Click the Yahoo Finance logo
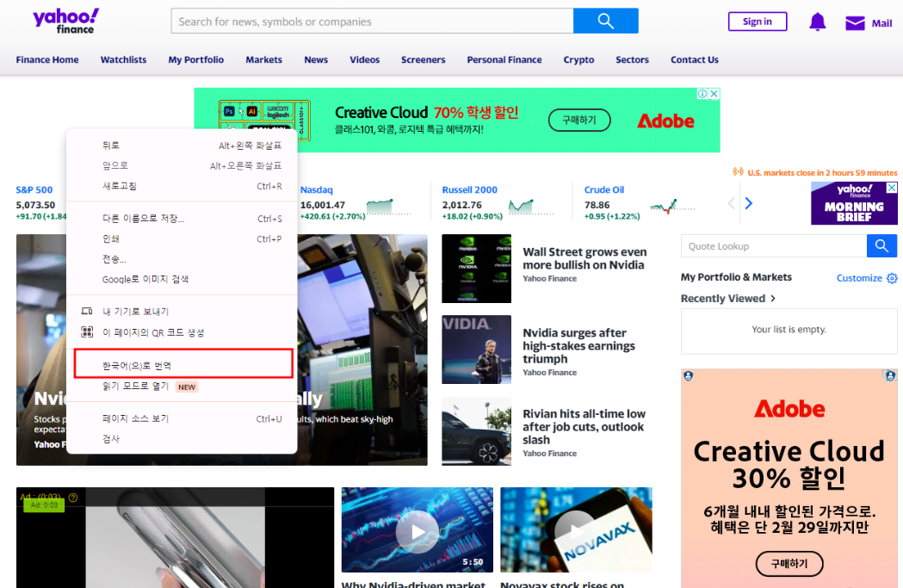Image resolution: width=903 pixels, height=588 pixels. tap(65, 22)
